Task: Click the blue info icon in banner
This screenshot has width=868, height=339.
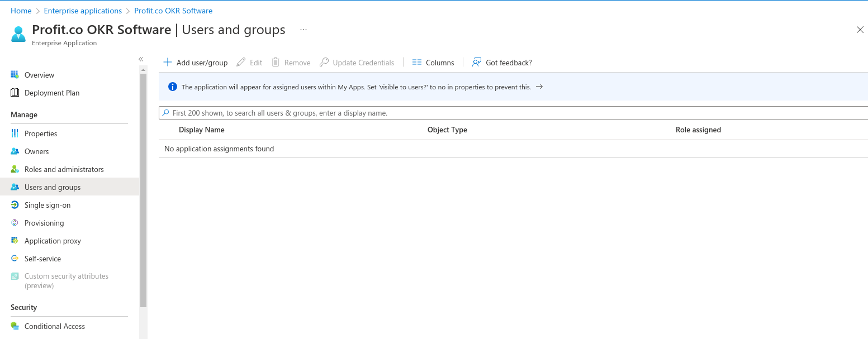Action: coord(173,87)
